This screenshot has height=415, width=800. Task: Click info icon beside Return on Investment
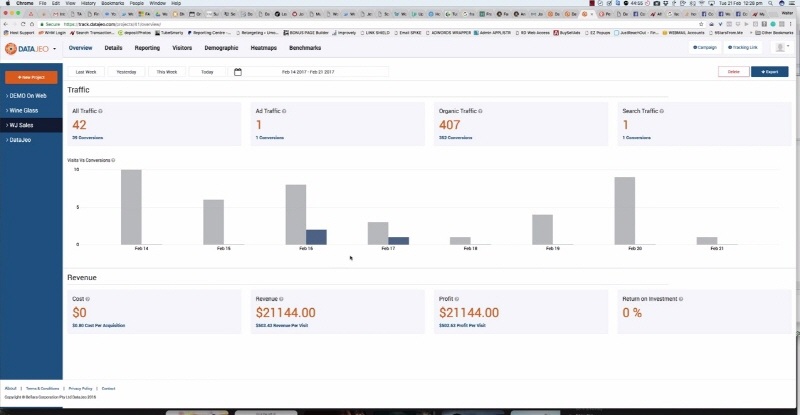point(681,299)
